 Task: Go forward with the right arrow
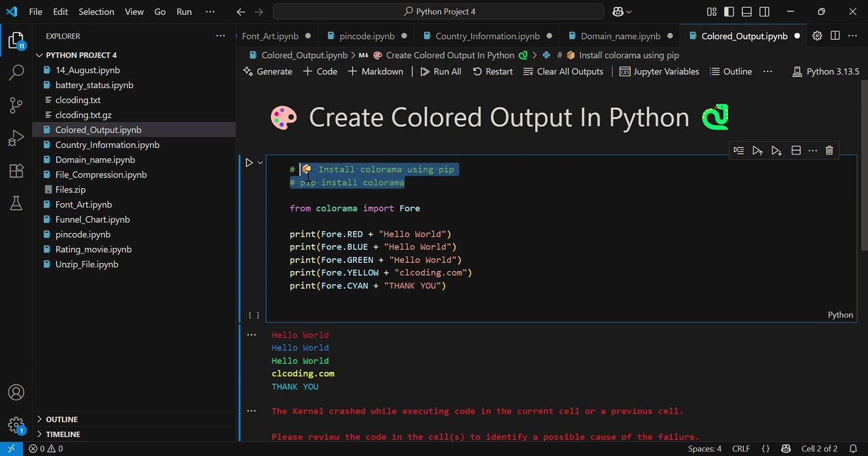click(258, 11)
